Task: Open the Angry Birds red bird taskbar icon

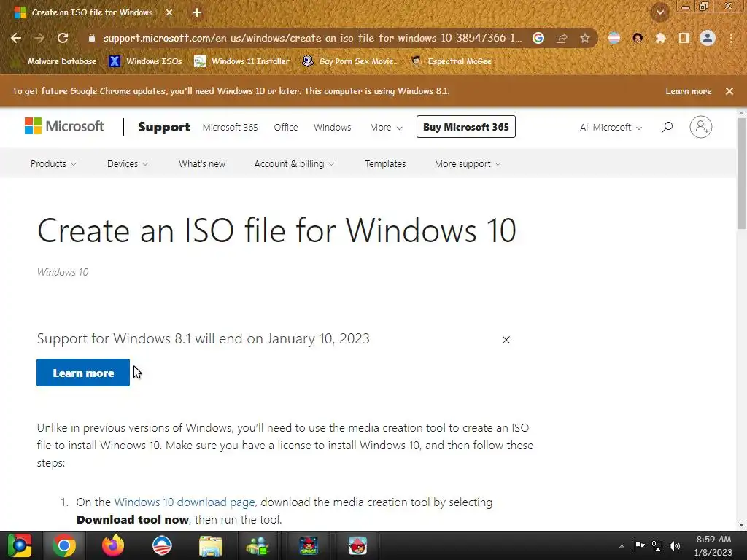Action: coord(357,545)
